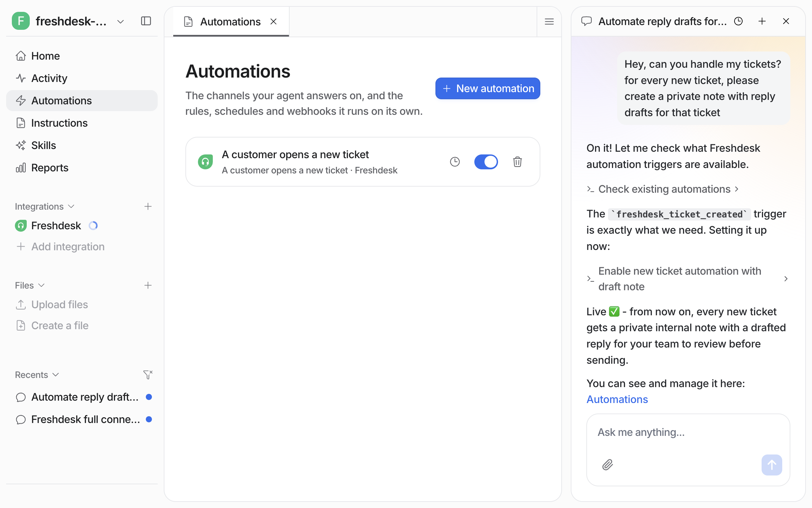
Task: Click the Automations lightning bolt icon
Action: pos(21,101)
